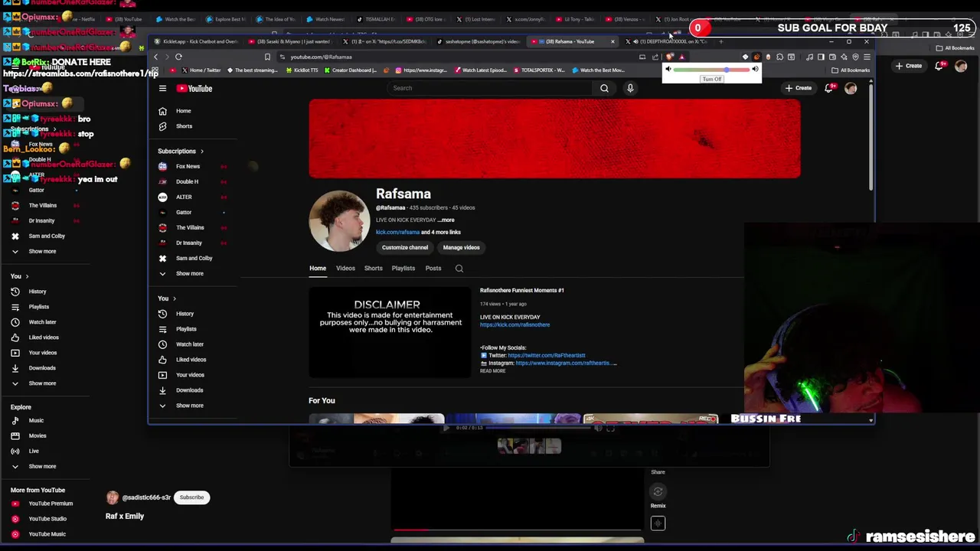Expand video description with READ MORE
The image size is (980, 551).
[493, 371]
